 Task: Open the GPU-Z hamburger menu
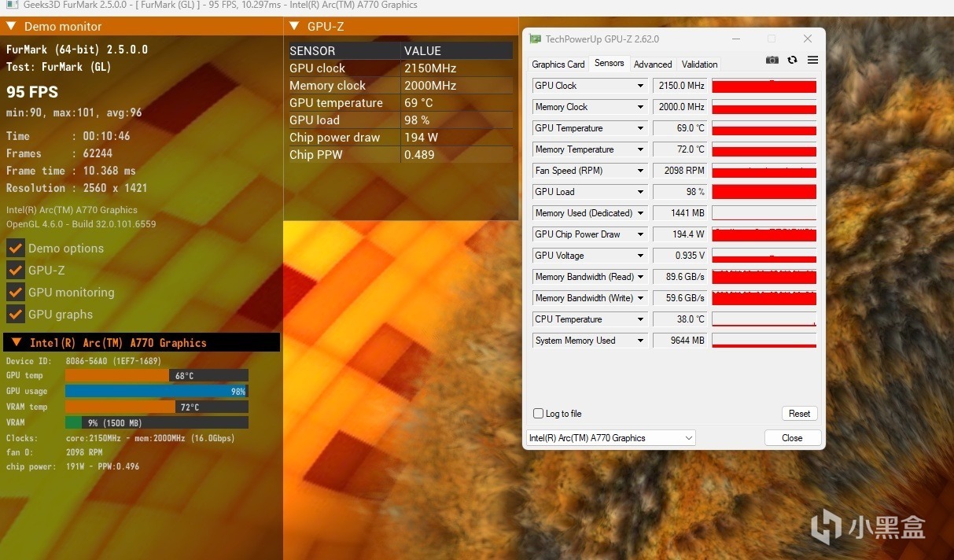(812, 61)
